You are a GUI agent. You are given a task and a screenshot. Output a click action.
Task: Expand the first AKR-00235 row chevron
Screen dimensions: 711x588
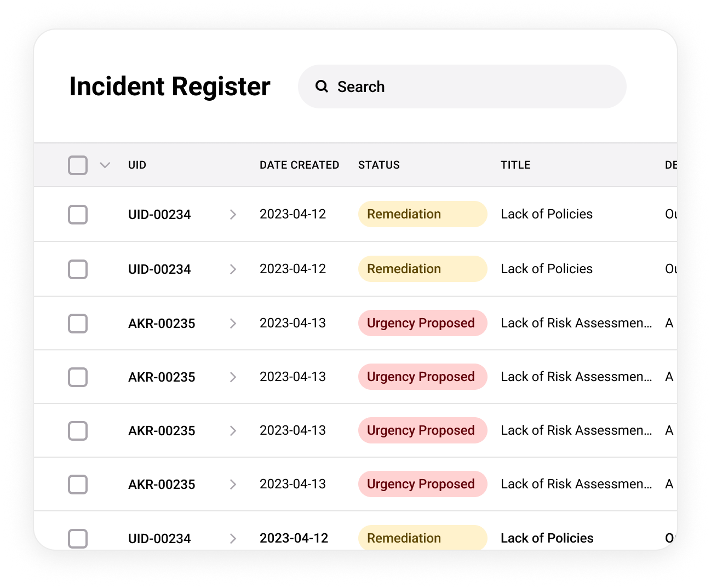(233, 324)
